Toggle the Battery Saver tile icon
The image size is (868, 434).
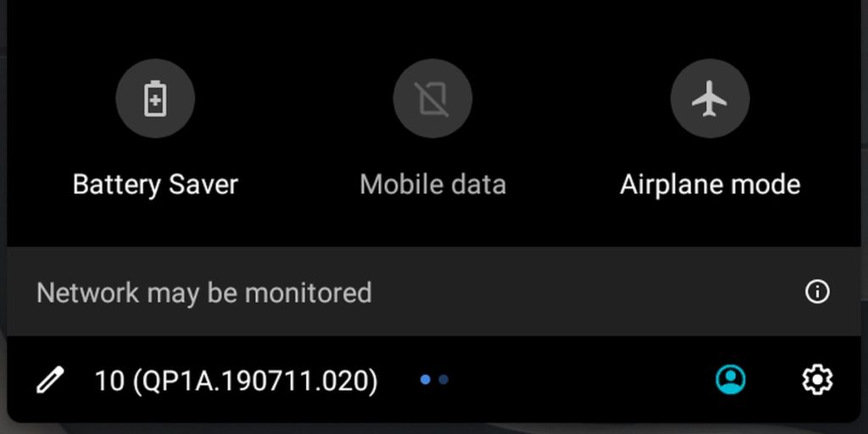(155, 98)
